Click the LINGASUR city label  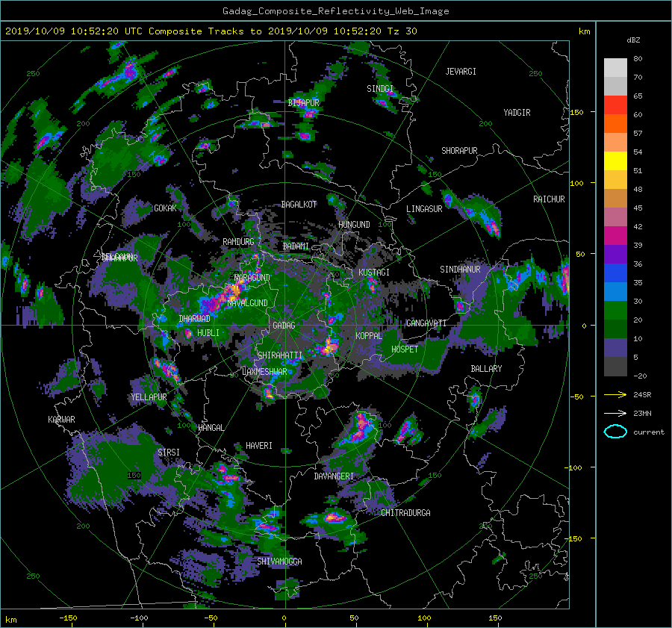(424, 209)
